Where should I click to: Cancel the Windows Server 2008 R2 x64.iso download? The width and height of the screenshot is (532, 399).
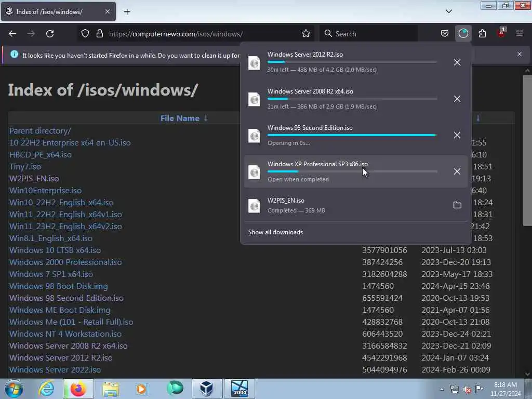[457, 99]
